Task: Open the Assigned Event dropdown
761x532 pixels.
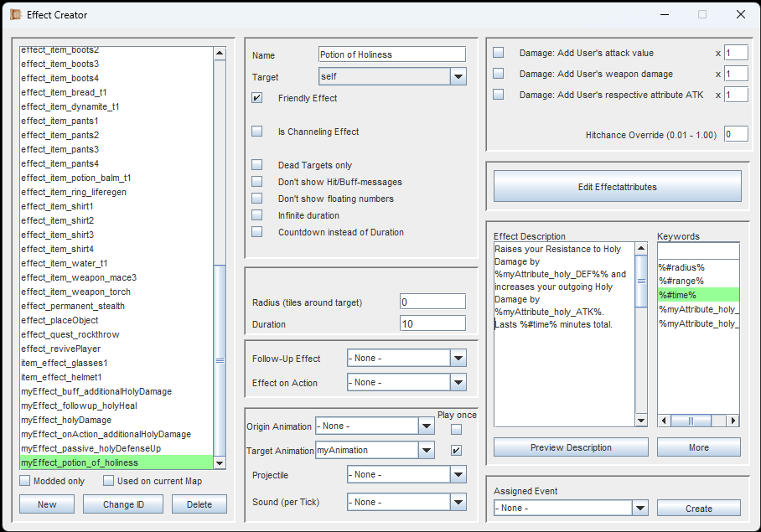Action: coord(640,508)
